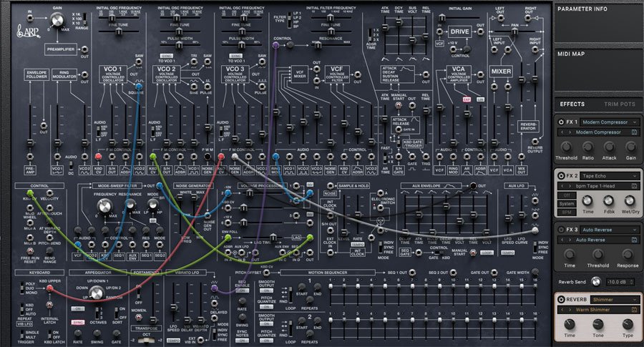Select the BPM delay sync button
The width and height of the screenshot is (644, 347).
(567, 212)
